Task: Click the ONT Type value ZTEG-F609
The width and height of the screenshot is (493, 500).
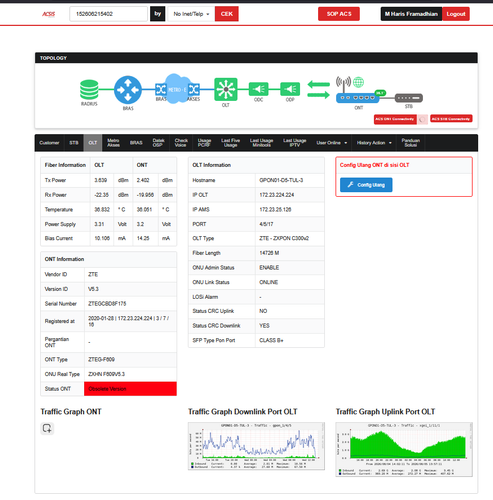Action: 101,360
